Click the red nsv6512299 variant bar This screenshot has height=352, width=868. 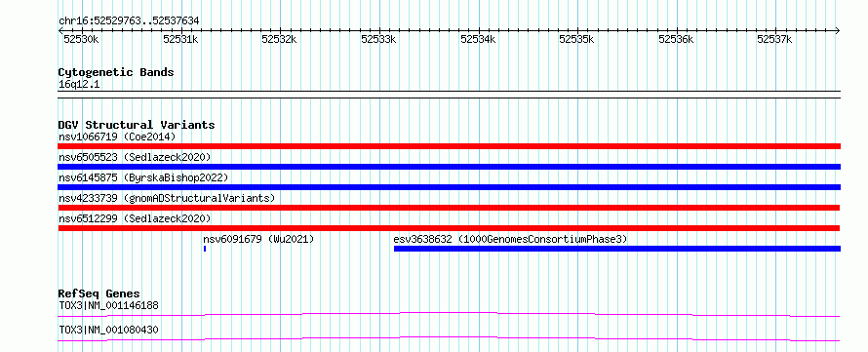coord(449,228)
